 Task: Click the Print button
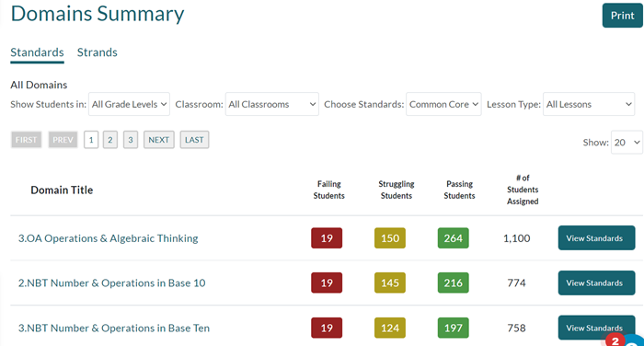pos(622,16)
